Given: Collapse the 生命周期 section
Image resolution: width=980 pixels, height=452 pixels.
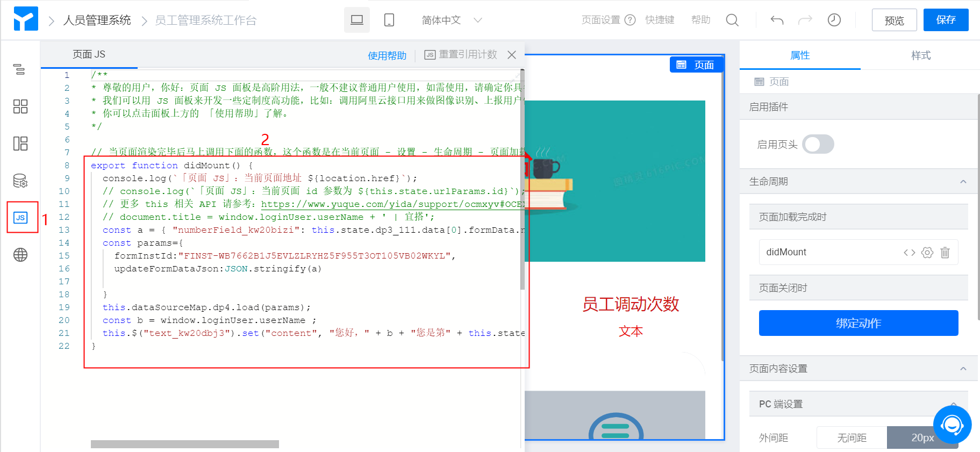Looking at the screenshot, I should pyautogui.click(x=963, y=182).
